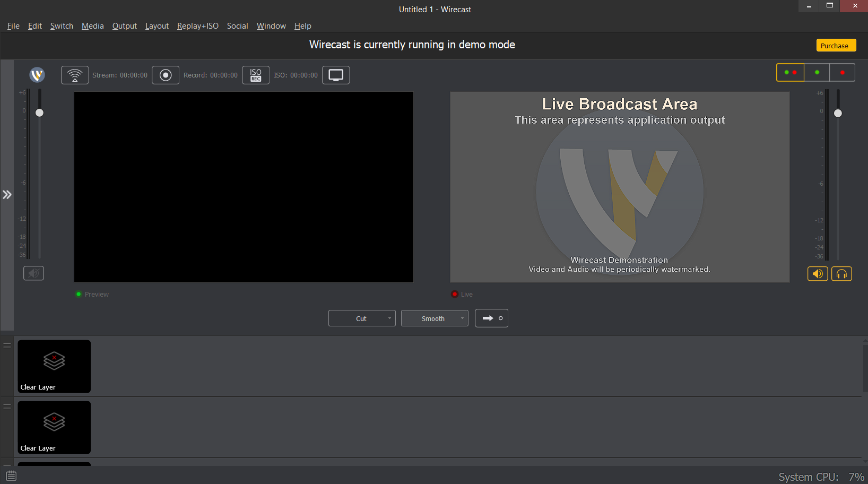Switch to preview-only layout (green dot)

(x=817, y=72)
